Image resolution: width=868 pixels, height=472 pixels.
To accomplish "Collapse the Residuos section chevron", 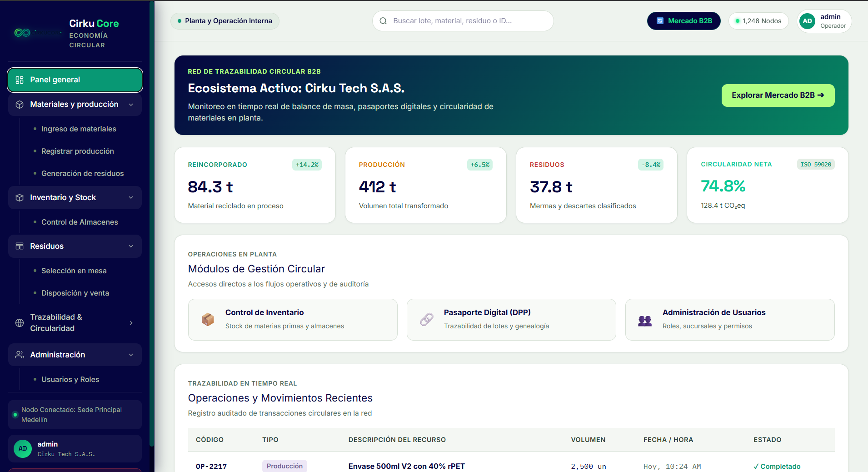I will pyautogui.click(x=131, y=246).
